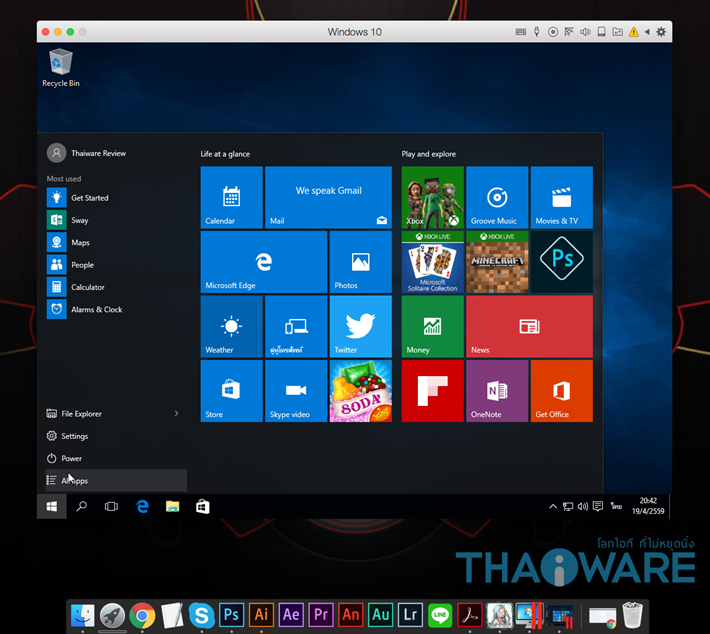Open Illustrator in the Mac dock
710x634 pixels.
point(261,615)
